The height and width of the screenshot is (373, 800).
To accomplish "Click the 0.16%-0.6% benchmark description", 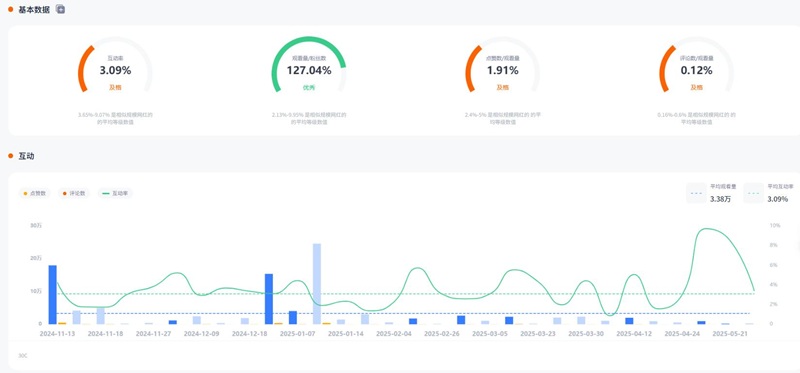I will [696, 118].
